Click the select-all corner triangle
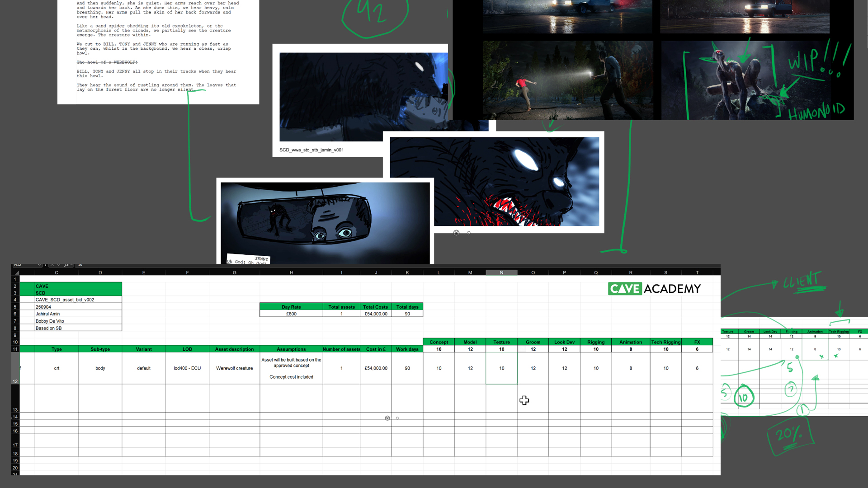The height and width of the screenshot is (488, 868). [x=17, y=272]
